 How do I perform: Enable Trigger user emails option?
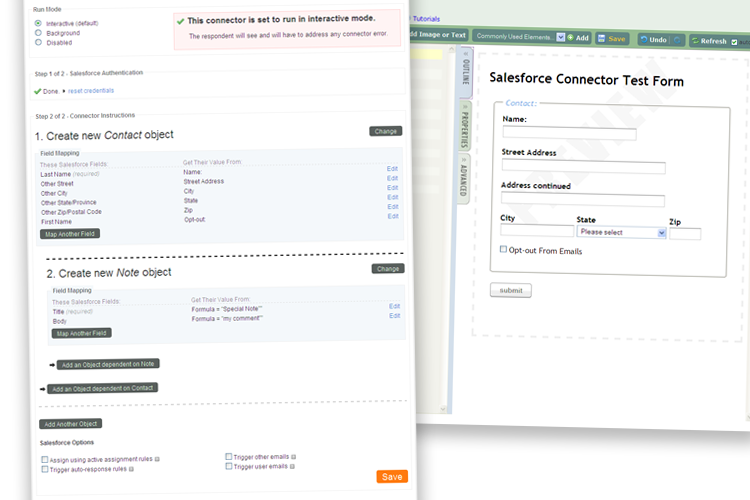point(229,466)
